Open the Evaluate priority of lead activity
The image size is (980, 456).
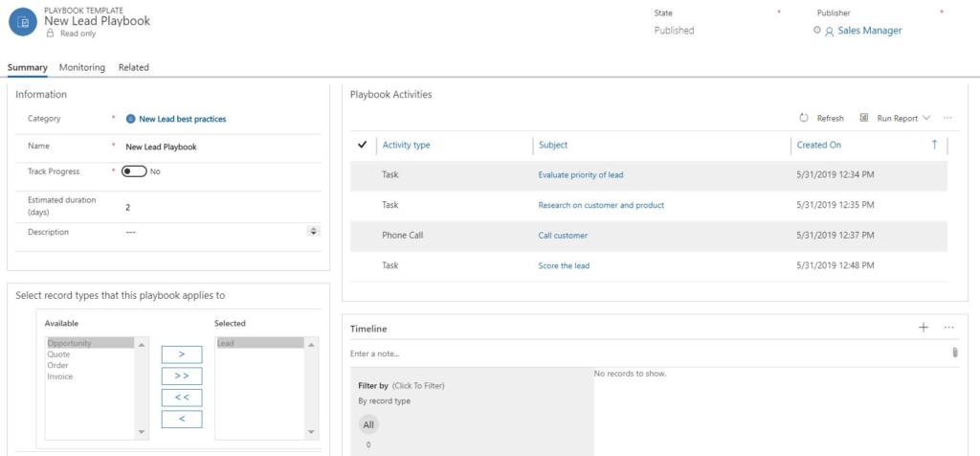pyautogui.click(x=581, y=175)
